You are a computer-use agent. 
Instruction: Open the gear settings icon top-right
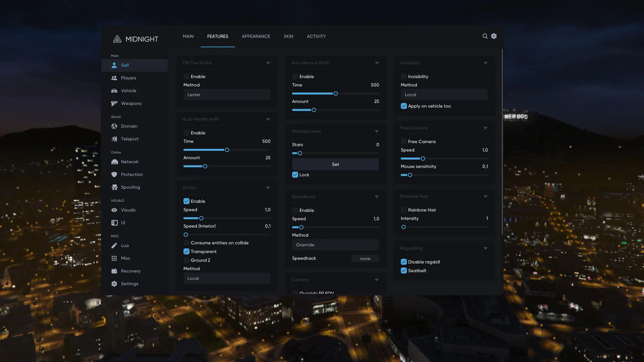tap(494, 36)
